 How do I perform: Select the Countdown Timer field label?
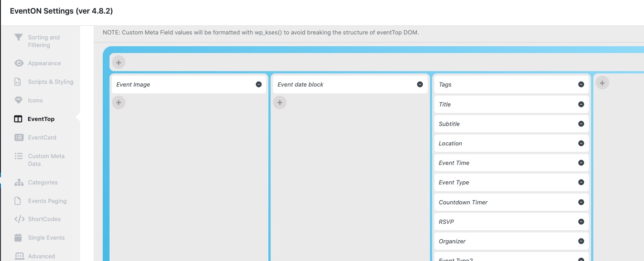point(463,202)
